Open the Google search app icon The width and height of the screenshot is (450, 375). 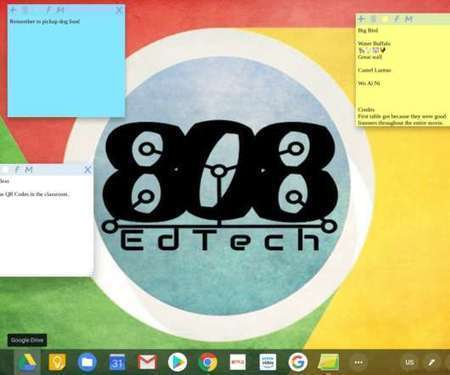point(298,362)
